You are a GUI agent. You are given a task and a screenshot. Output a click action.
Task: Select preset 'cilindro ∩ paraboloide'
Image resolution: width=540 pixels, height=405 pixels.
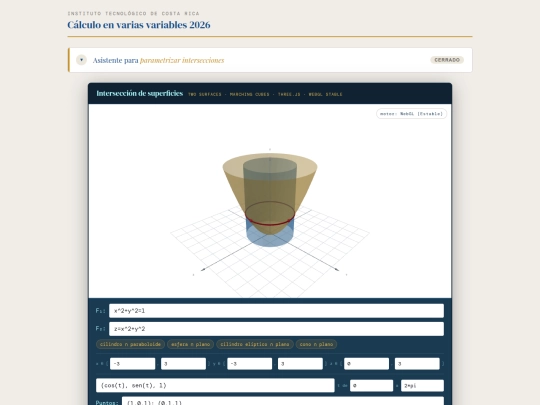click(130, 344)
